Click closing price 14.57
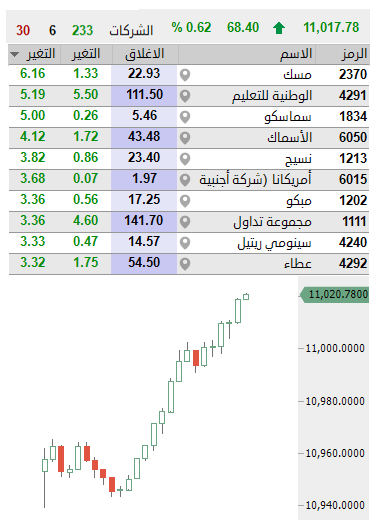The width and height of the screenshot is (377, 529). pos(144,241)
